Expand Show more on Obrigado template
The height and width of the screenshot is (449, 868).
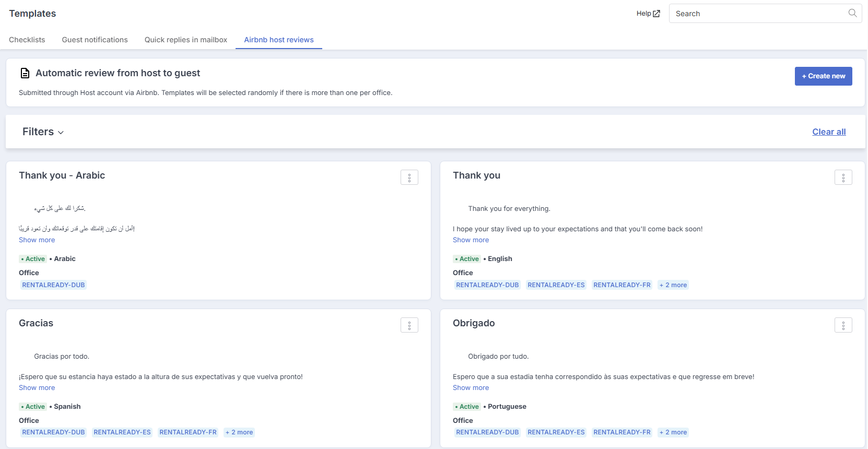(471, 388)
